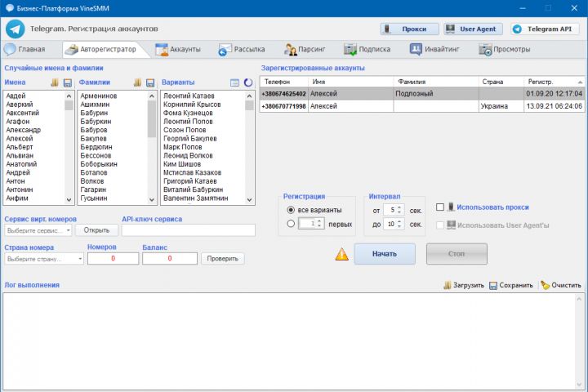Click the Очистить broom icon
The height and width of the screenshot is (392, 588).
[x=545, y=285]
